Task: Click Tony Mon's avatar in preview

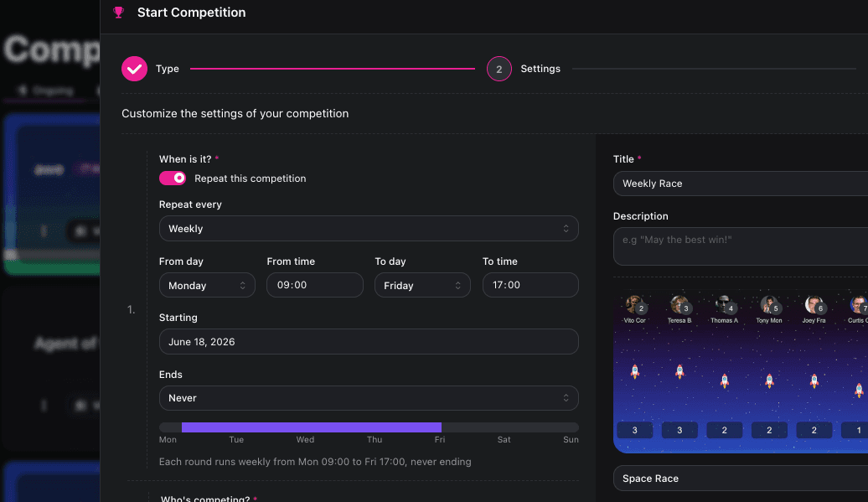Action: [x=767, y=304]
